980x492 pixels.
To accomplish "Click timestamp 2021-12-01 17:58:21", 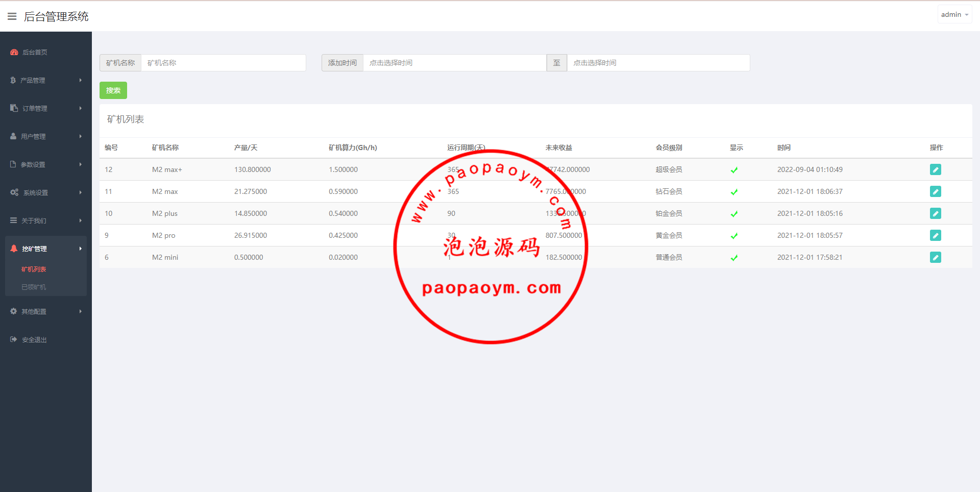I will click(810, 257).
